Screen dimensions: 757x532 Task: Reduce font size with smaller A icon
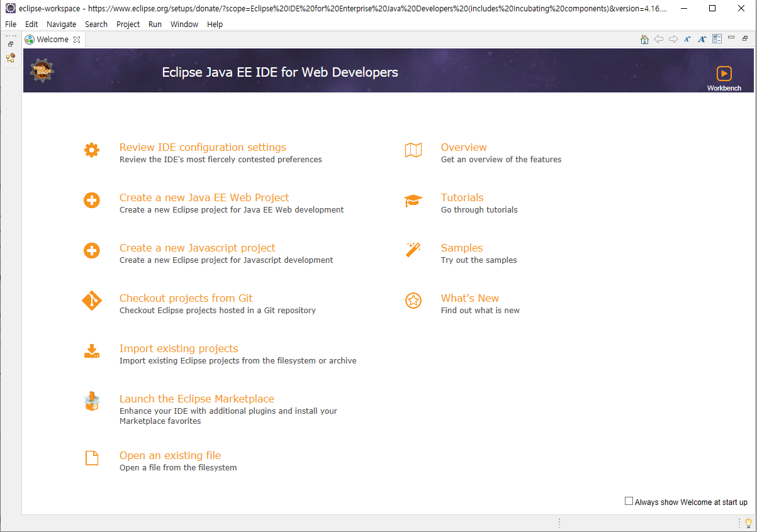coord(687,39)
